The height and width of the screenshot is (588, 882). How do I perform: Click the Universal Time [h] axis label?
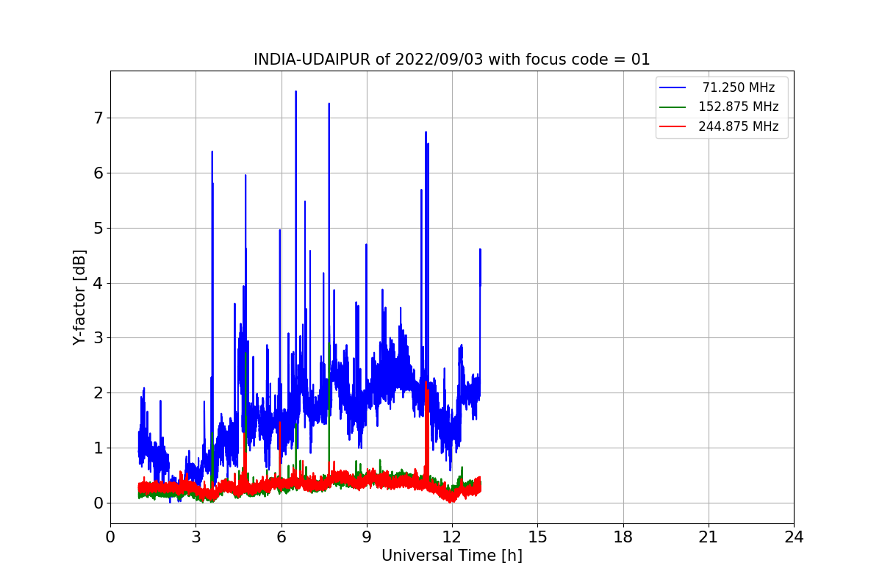point(452,556)
